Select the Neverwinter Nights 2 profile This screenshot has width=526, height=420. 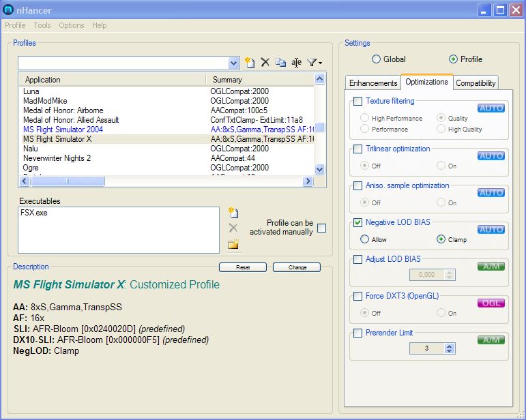click(x=166, y=158)
